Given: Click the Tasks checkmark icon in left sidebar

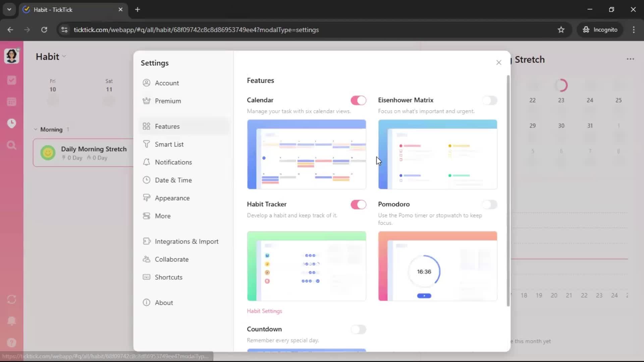Looking at the screenshot, I should pyautogui.click(x=12, y=80).
